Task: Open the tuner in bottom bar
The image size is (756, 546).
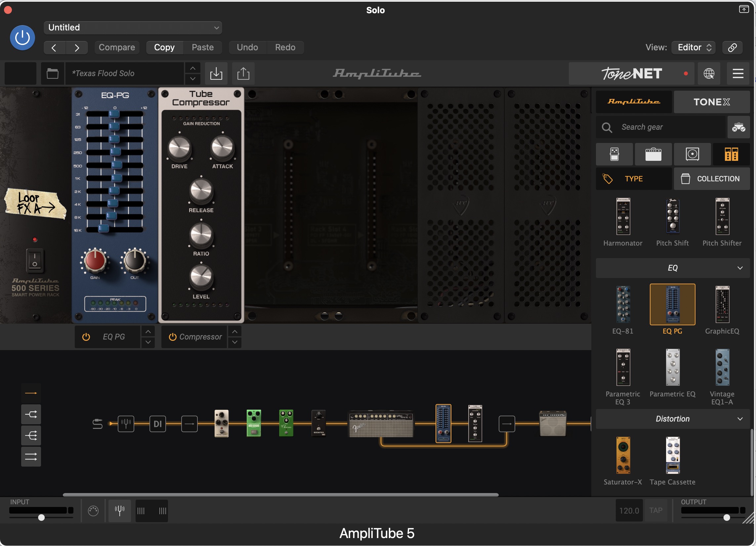Action: (x=120, y=510)
